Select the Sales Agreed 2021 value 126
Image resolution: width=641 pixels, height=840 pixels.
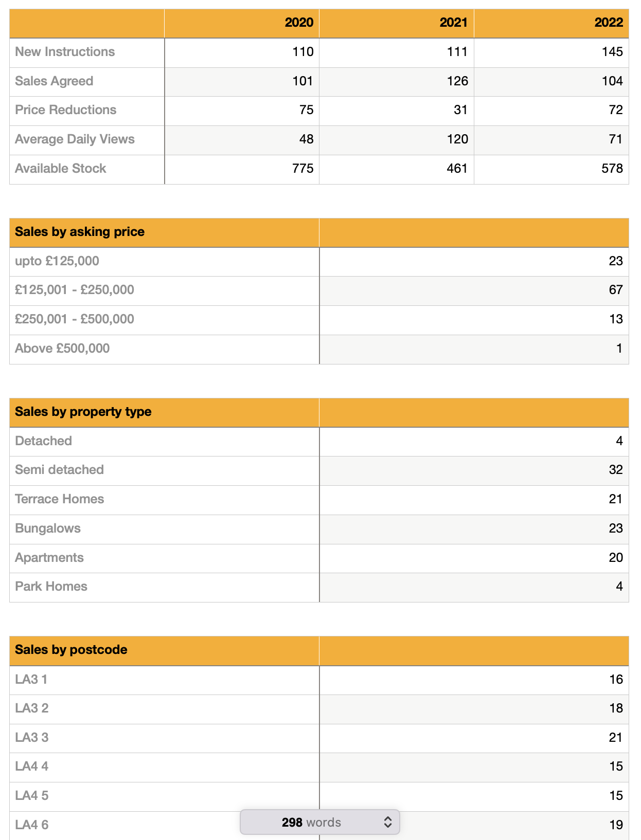tap(457, 81)
